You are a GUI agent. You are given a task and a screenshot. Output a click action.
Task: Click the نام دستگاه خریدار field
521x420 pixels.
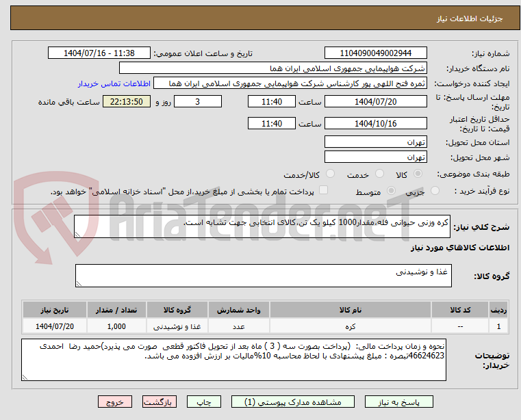[272, 68]
